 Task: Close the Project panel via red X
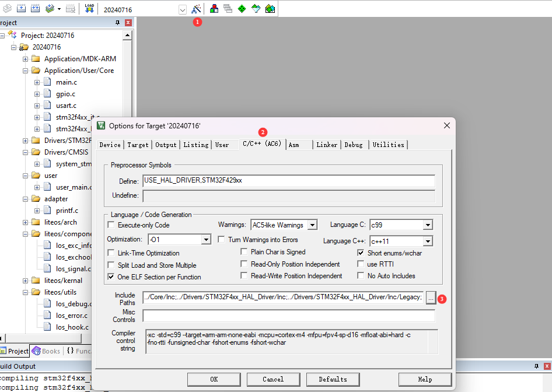tap(128, 23)
